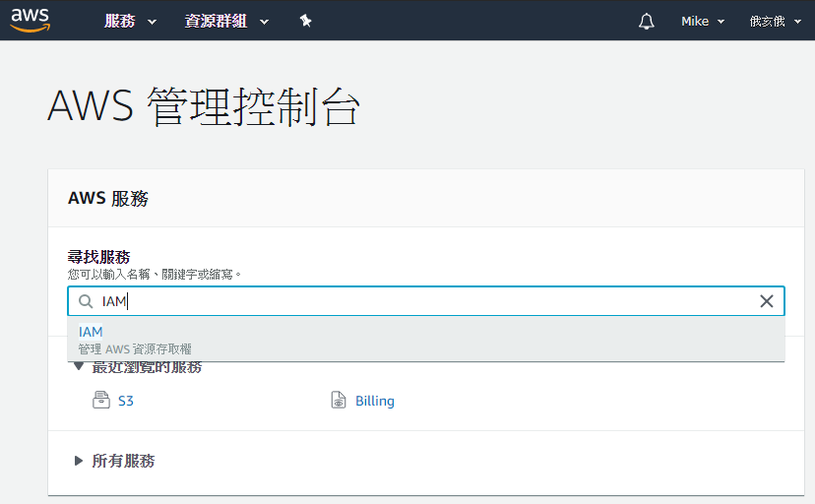Click the 管理 AWS 資源存取權 description
Screen dimensions: 815x504
point(135,348)
